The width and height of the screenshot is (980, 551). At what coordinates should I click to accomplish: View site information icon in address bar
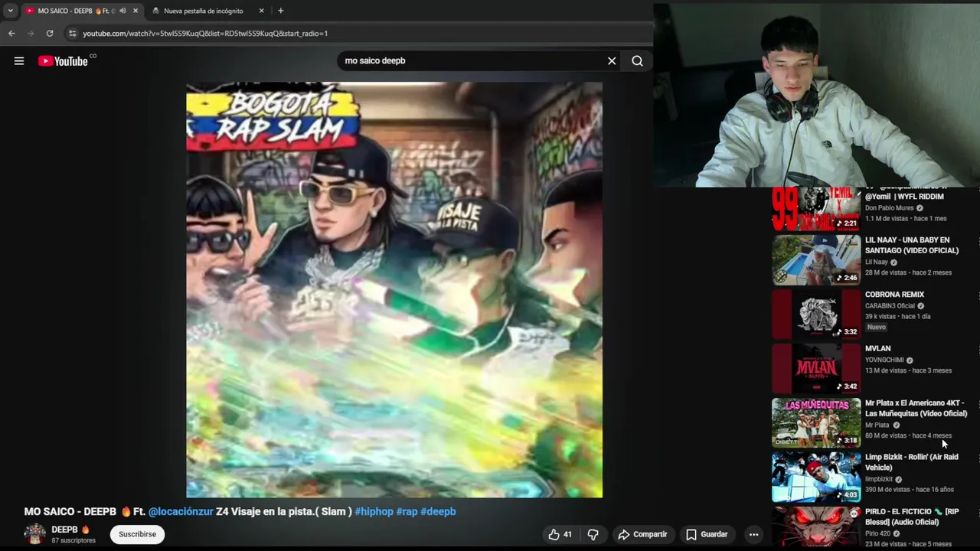coord(72,34)
